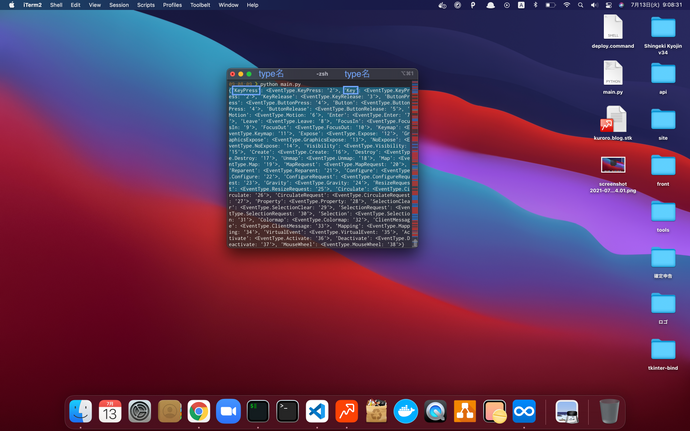Select main.py file on the desktop
690x431 pixels.
pos(613,77)
